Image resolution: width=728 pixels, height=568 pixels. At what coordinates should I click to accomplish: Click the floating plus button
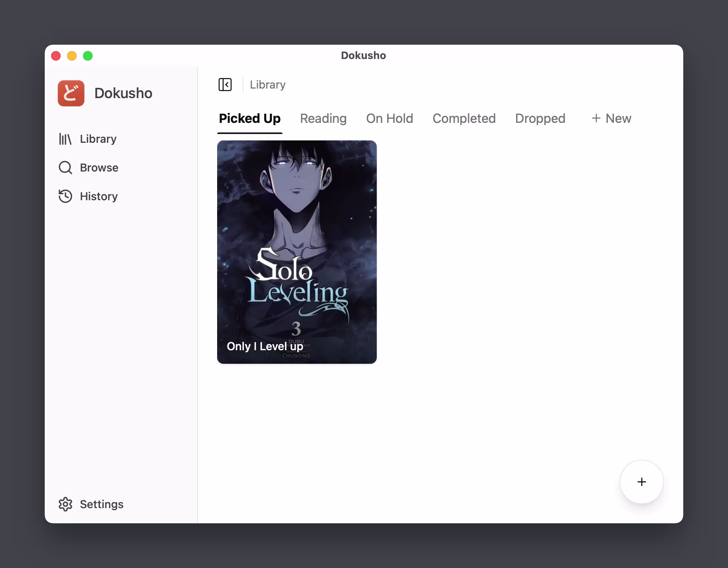pyautogui.click(x=641, y=482)
